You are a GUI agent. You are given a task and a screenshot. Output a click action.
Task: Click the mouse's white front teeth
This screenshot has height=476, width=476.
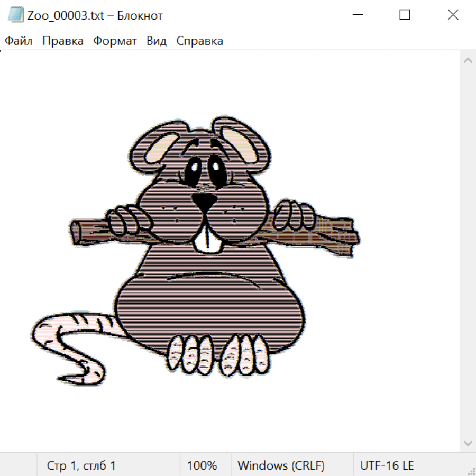[207, 240]
